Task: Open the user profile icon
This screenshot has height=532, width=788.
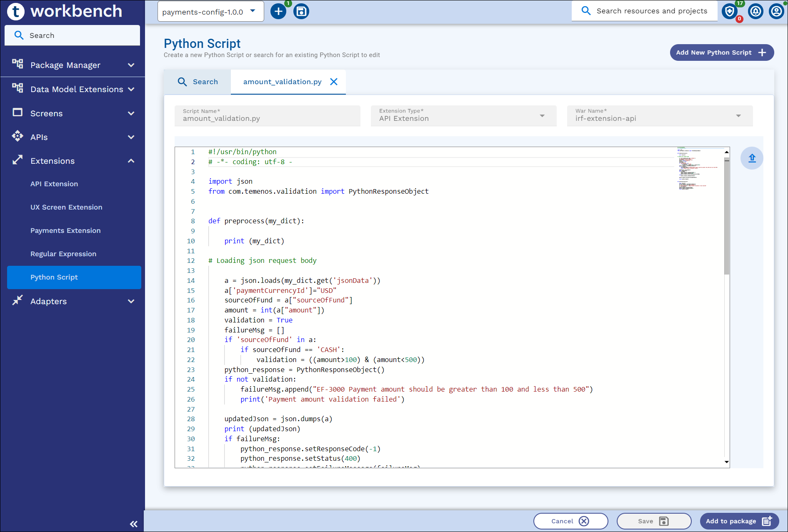Action: click(776, 12)
